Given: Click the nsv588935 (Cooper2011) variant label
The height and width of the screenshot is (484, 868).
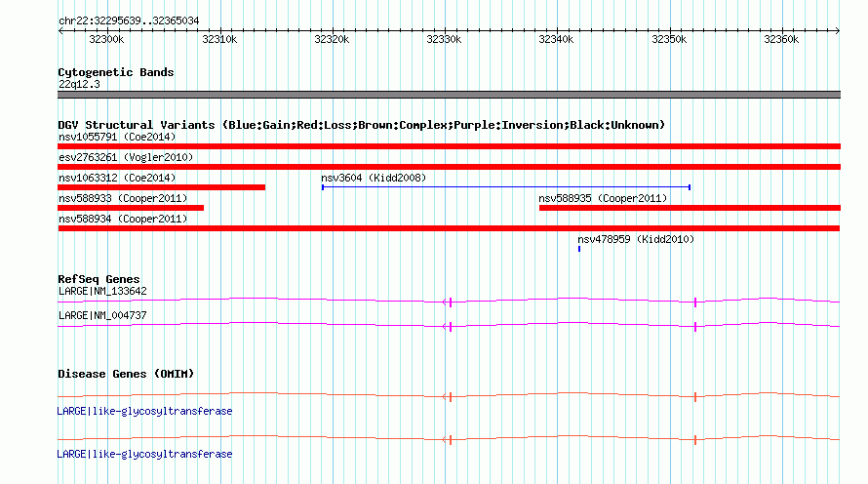Looking at the screenshot, I should pyautogui.click(x=603, y=198).
